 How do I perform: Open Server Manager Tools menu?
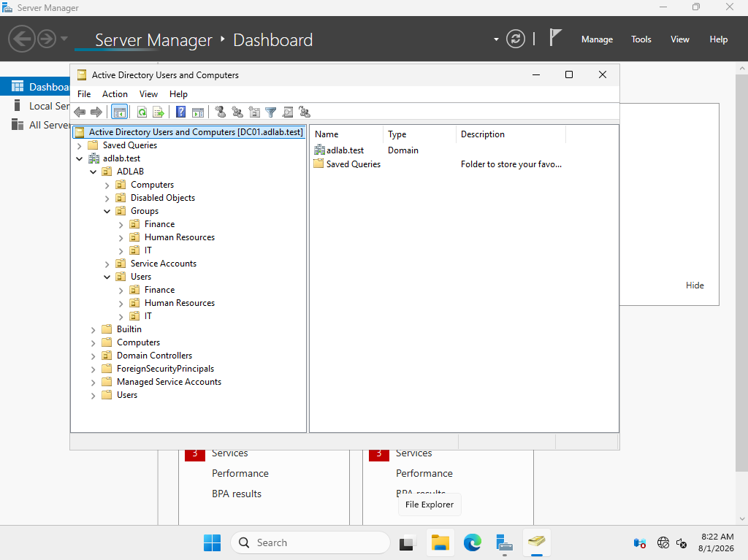point(641,39)
